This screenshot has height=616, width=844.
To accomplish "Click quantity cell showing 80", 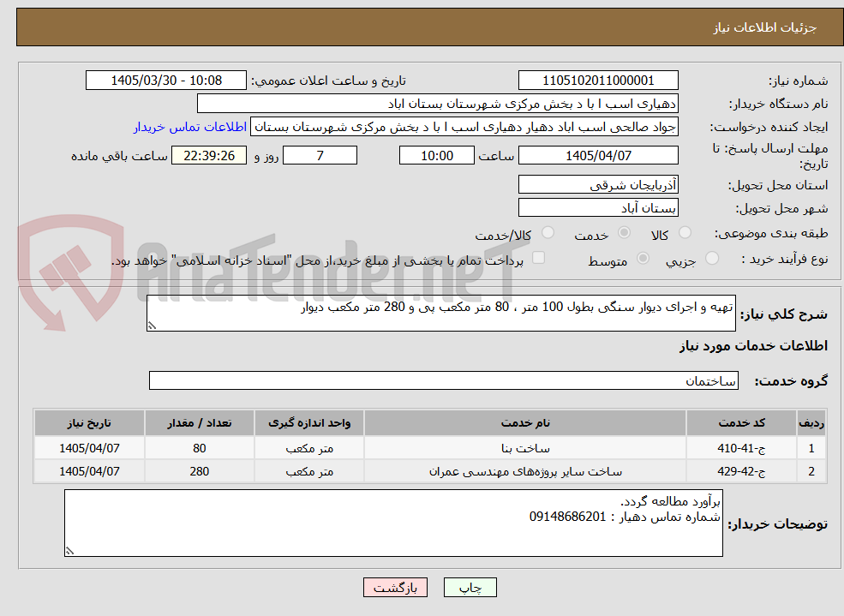I will [x=199, y=448].
